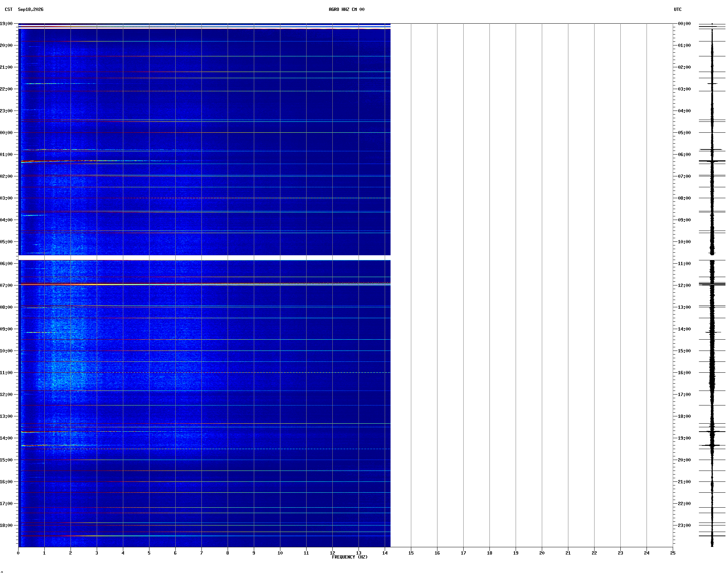Select the 14:00 CST time marker
Screen dimensions: 728x576
point(6,438)
